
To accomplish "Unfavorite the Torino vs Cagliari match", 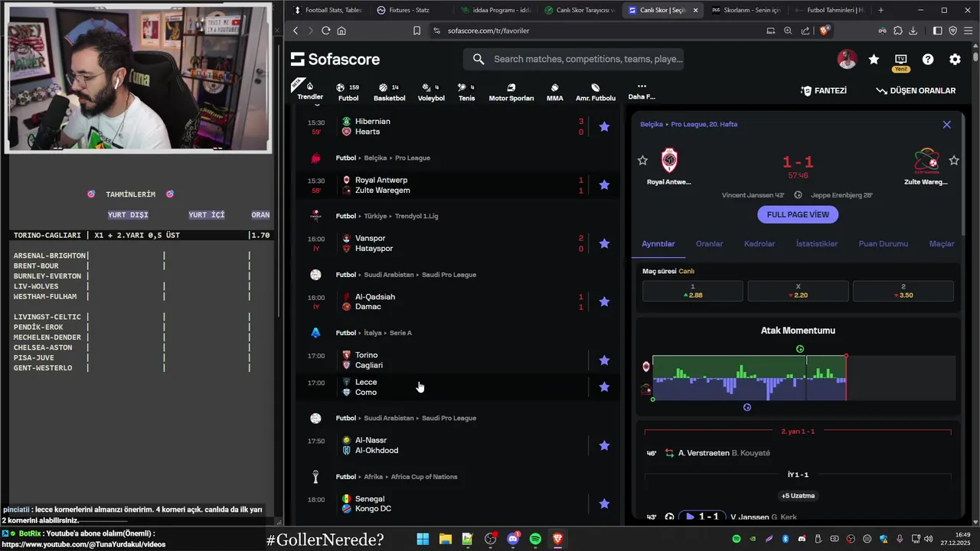I will 604,360.
